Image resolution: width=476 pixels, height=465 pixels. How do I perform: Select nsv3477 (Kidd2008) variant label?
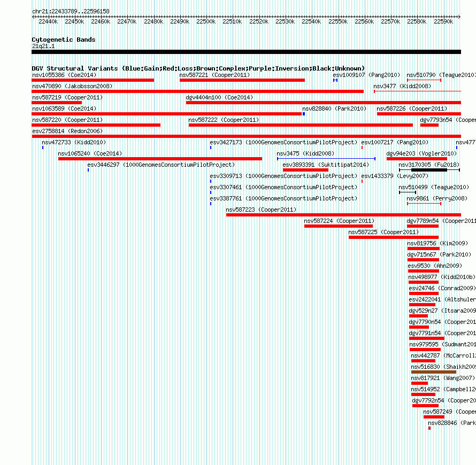point(402,86)
